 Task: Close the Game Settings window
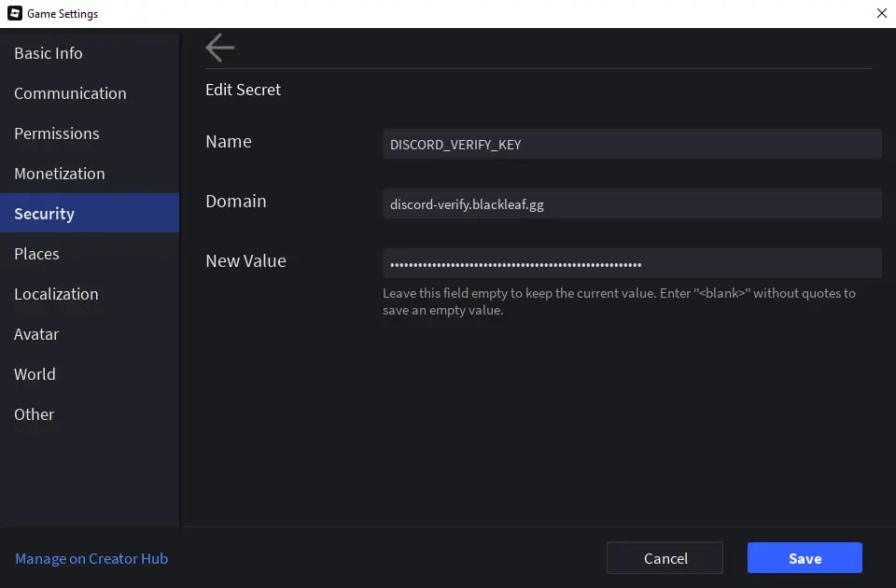(x=881, y=13)
